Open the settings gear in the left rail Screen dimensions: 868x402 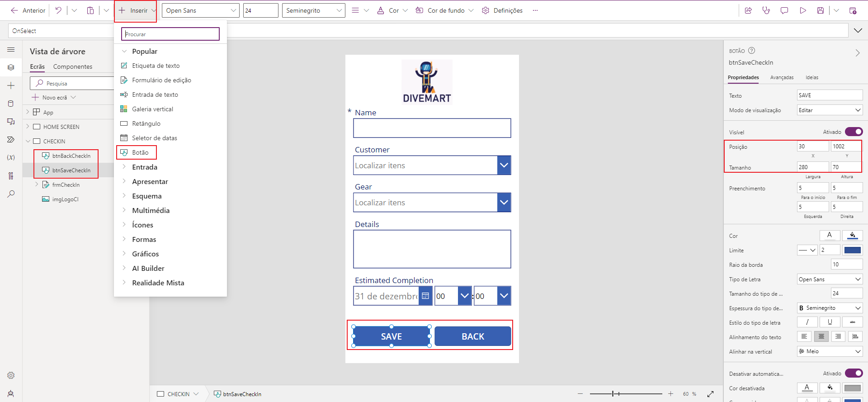point(11,375)
